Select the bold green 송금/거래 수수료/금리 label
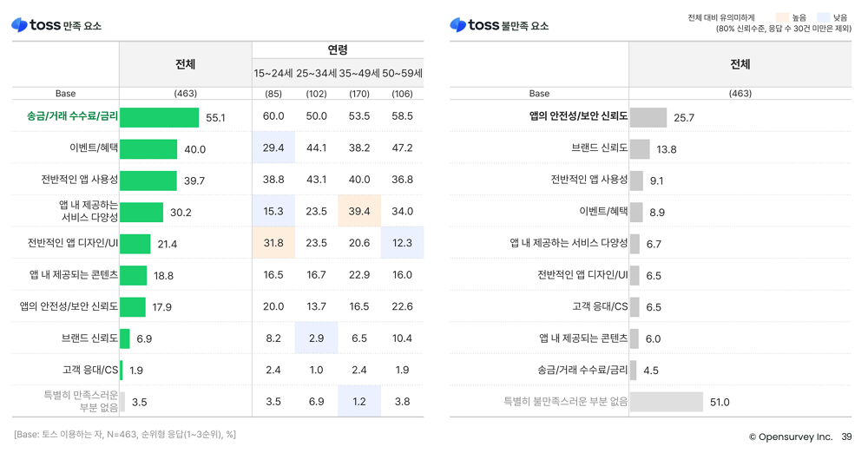 point(73,116)
